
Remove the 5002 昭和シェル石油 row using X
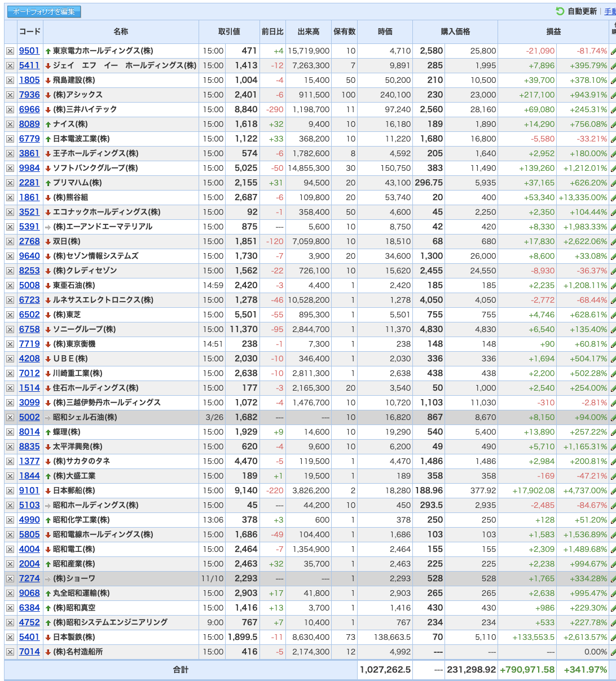10,417
